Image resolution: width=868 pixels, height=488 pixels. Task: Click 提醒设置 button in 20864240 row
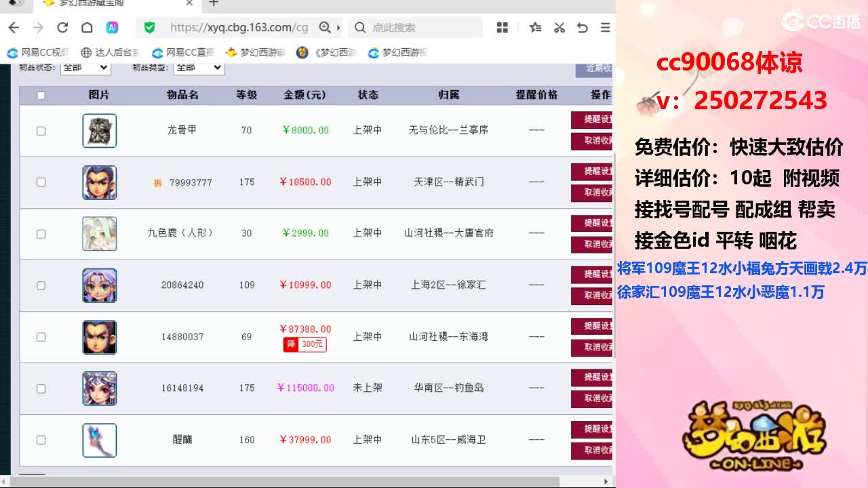pyautogui.click(x=592, y=274)
